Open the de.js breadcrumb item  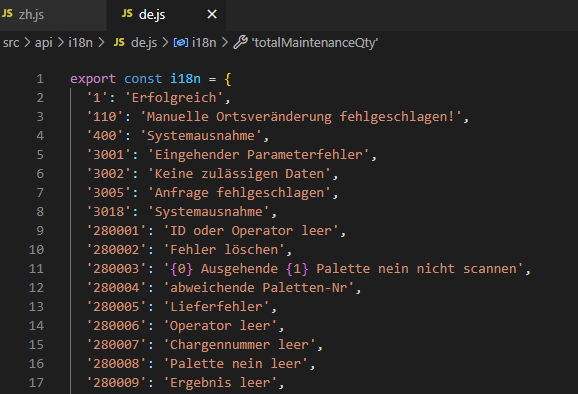point(144,43)
